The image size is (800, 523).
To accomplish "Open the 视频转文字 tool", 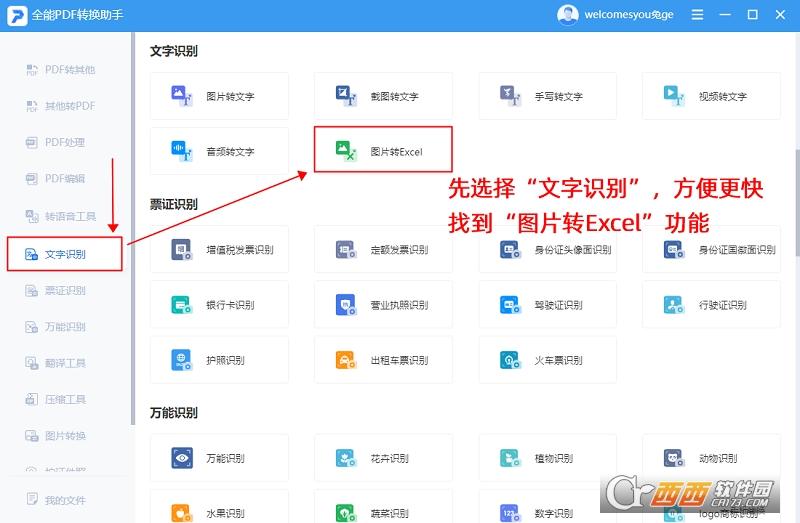I will point(711,96).
